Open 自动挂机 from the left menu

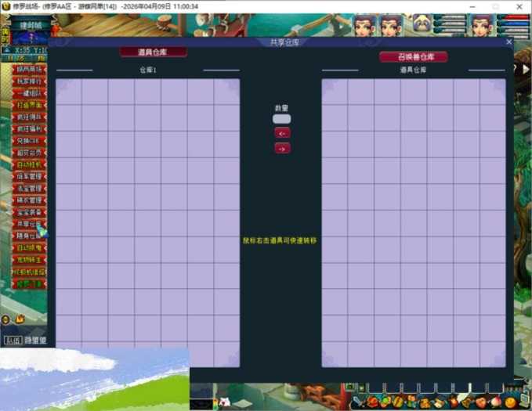coord(29,165)
